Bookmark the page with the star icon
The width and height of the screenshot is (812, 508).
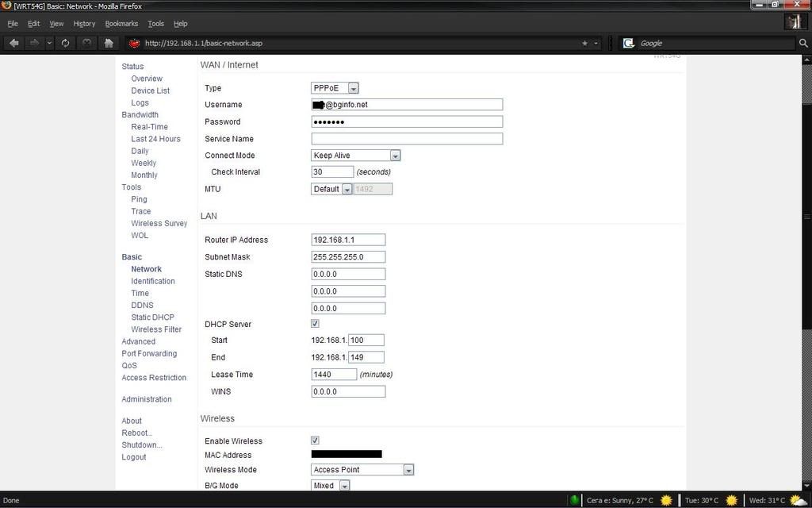pos(584,43)
